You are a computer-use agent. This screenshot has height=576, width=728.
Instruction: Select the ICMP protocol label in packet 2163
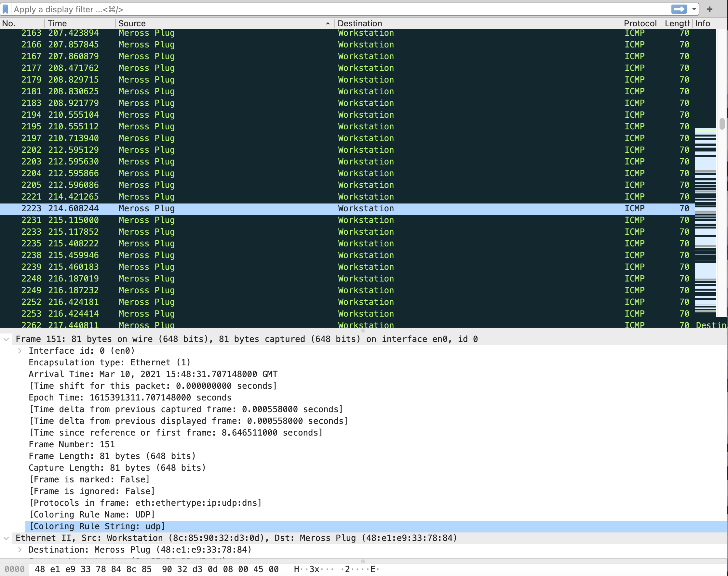[x=635, y=33]
